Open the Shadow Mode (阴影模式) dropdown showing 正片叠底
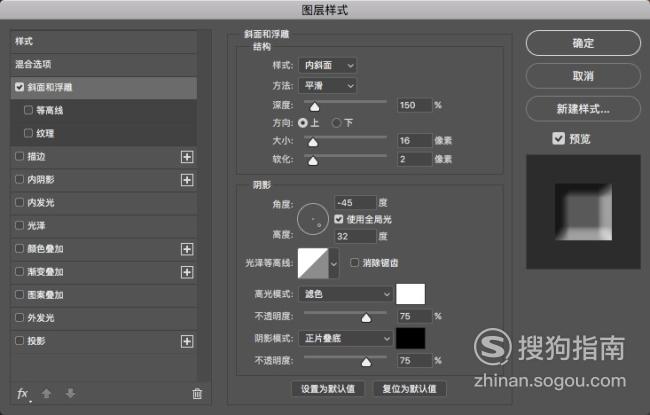650x415 pixels. coord(345,338)
